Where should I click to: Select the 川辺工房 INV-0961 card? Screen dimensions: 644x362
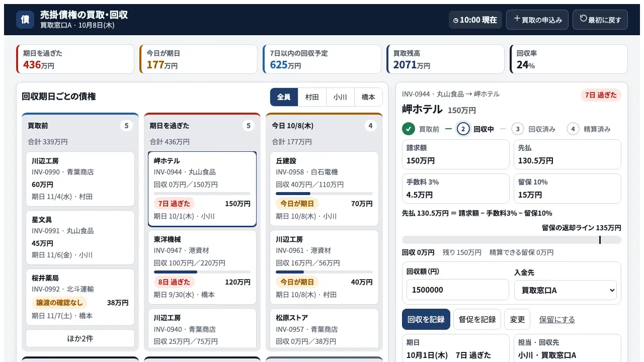tap(325, 267)
